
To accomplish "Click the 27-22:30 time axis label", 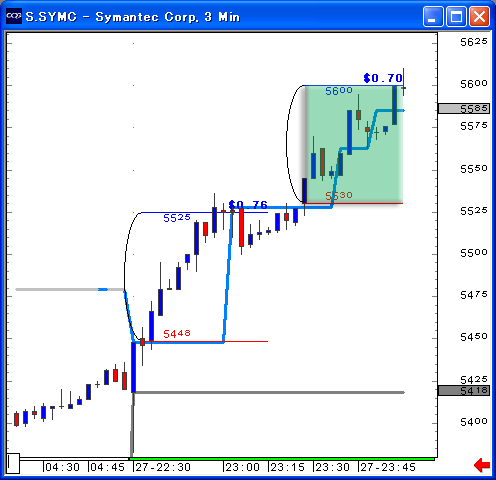I will (163, 467).
